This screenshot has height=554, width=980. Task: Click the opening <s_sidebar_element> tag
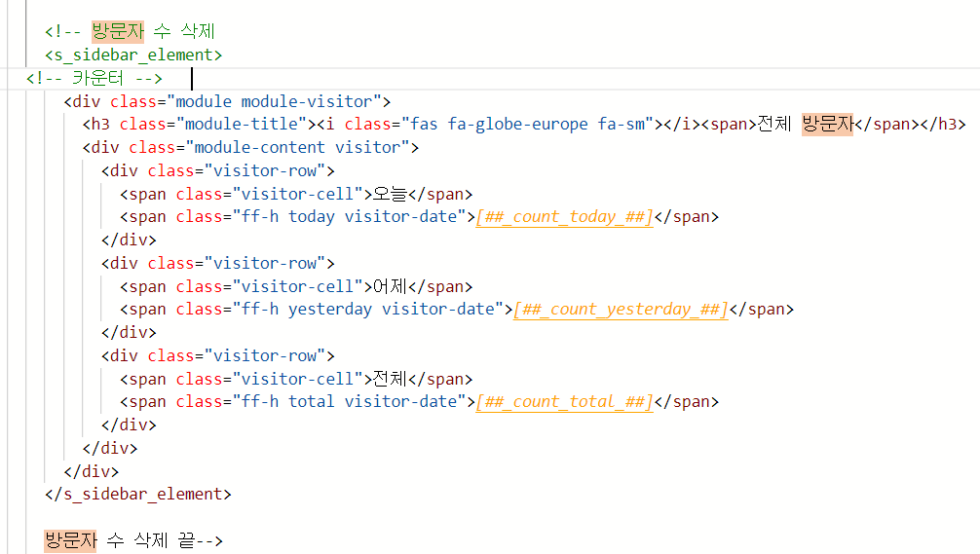pyautogui.click(x=133, y=55)
